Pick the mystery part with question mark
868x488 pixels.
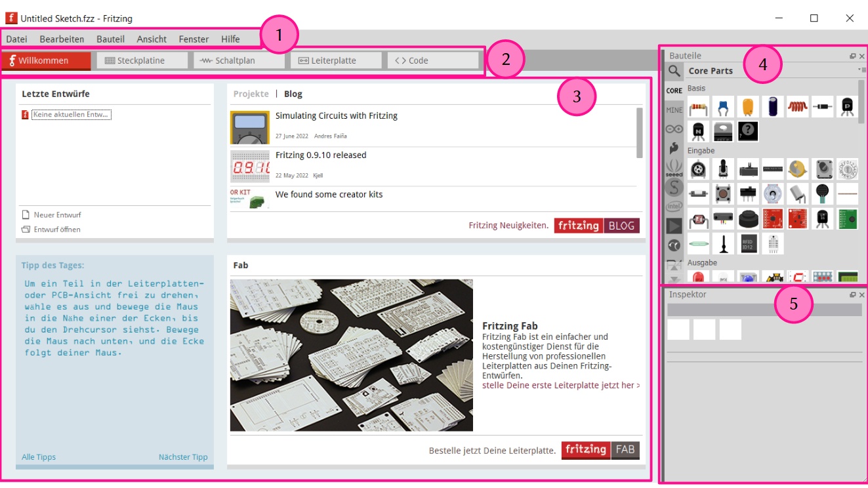748,131
